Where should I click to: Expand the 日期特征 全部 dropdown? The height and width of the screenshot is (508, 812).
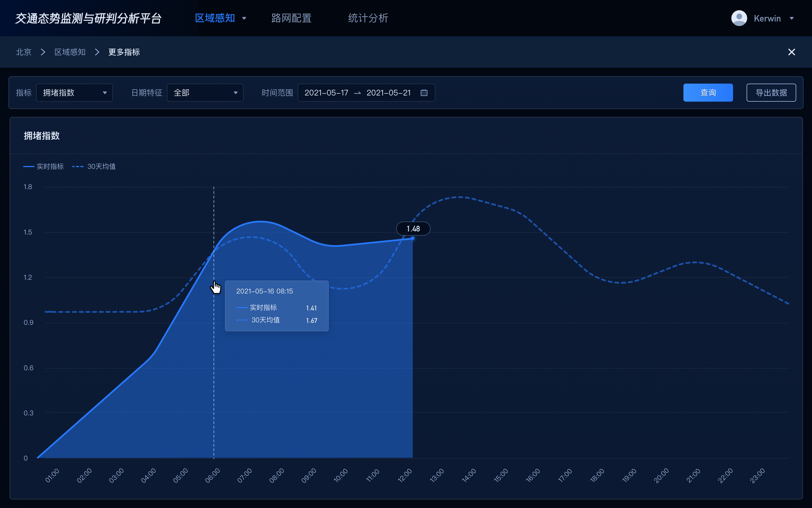[205, 93]
